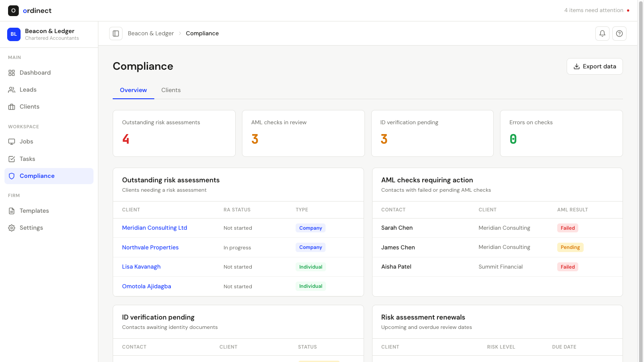The image size is (644, 362).
Task: Click the Export data button
Action: [x=595, y=67]
